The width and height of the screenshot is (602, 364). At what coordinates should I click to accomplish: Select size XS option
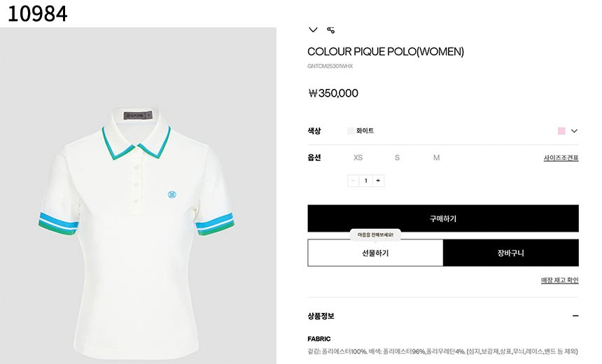click(358, 157)
